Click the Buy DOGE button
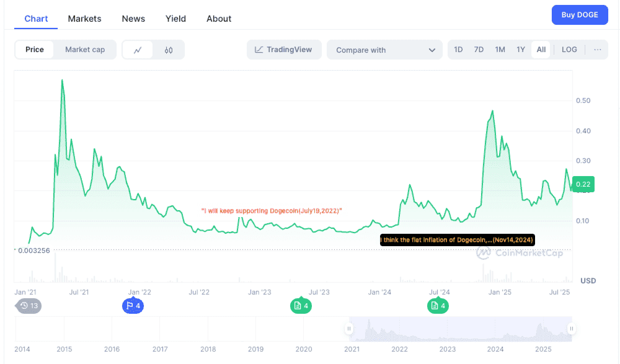Screen dimensions: 620x364 click(580, 15)
